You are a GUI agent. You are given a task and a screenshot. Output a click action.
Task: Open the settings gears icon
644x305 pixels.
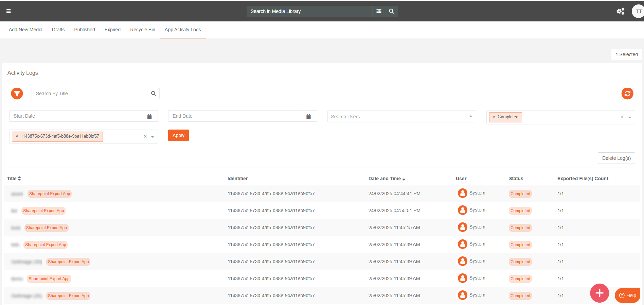tap(620, 11)
